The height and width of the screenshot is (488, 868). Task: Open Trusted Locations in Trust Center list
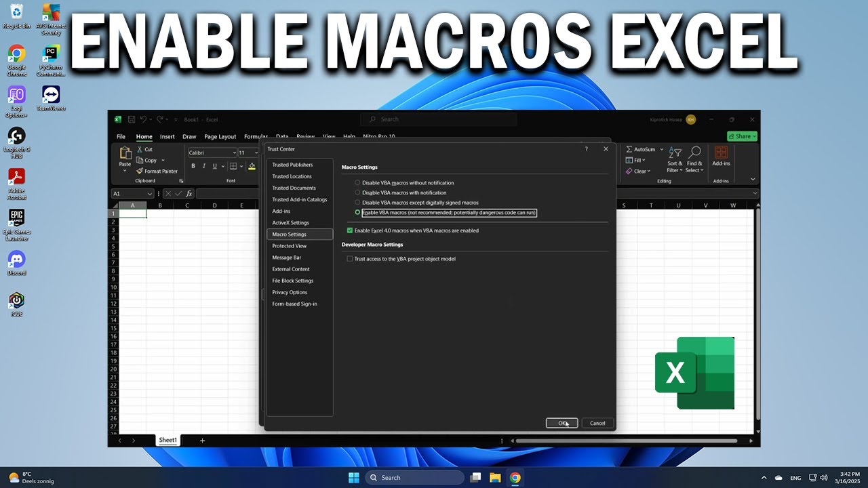point(292,176)
